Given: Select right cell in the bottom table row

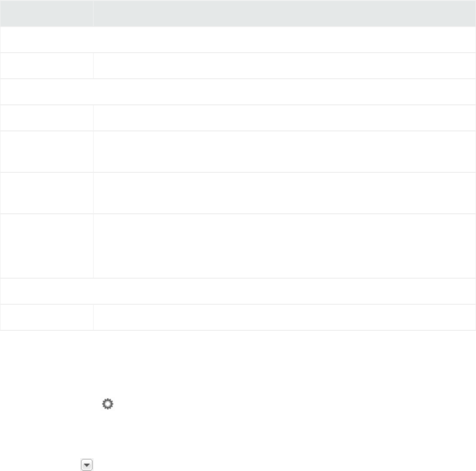Looking at the screenshot, I should tap(284, 318).
